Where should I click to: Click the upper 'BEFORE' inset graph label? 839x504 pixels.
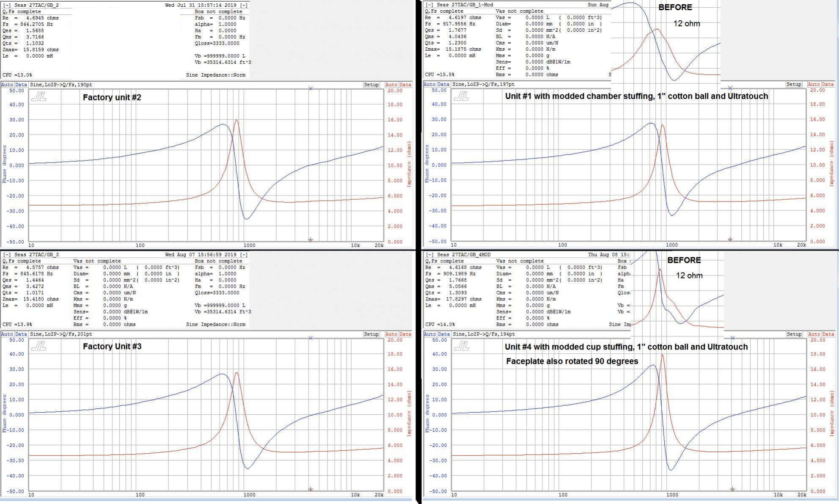click(x=675, y=8)
